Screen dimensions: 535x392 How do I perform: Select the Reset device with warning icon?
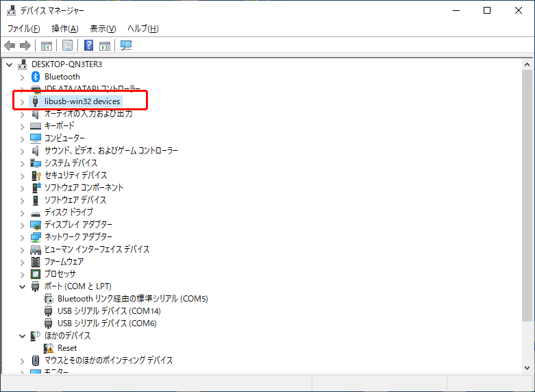[x=67, y=348]
